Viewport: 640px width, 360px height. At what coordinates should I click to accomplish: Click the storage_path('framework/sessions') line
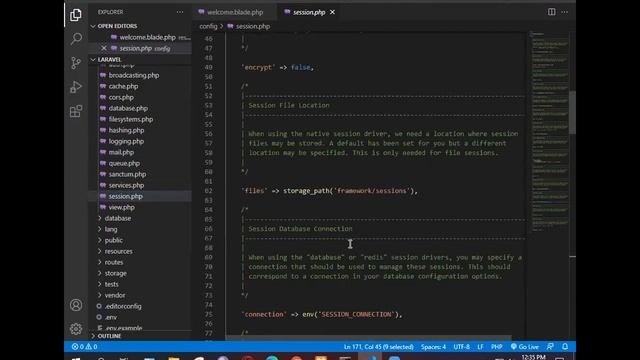(329, 191)
